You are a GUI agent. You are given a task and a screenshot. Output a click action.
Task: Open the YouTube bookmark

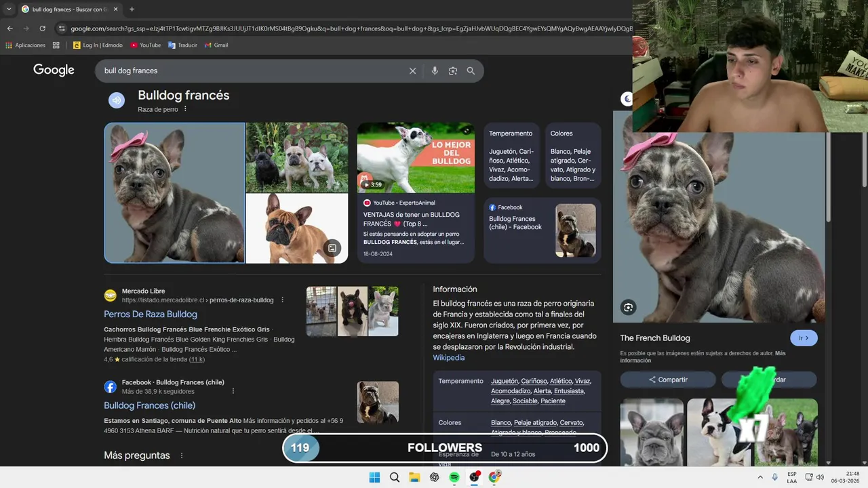[146, 45]
